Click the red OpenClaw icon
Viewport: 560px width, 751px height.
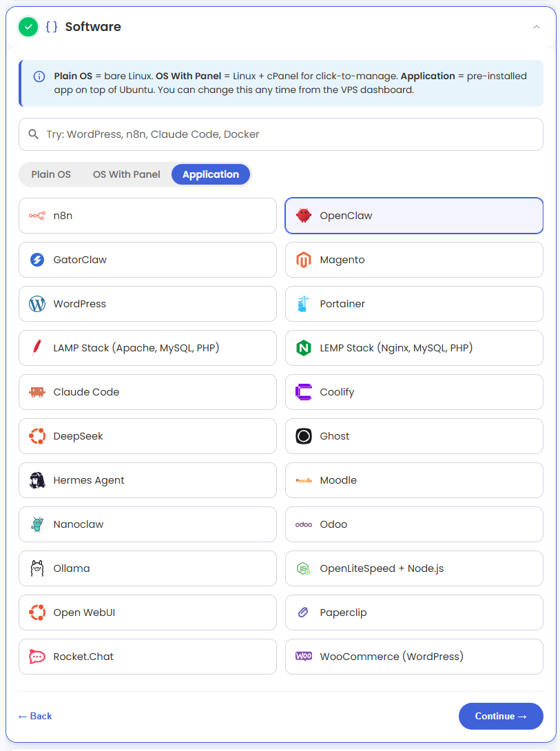[x=304, y=216]
